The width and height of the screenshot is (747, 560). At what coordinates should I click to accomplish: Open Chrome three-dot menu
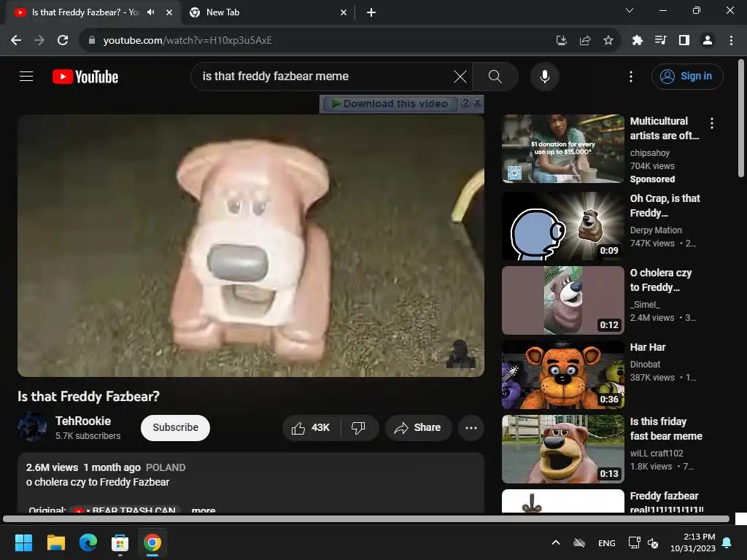click(731, 41)
